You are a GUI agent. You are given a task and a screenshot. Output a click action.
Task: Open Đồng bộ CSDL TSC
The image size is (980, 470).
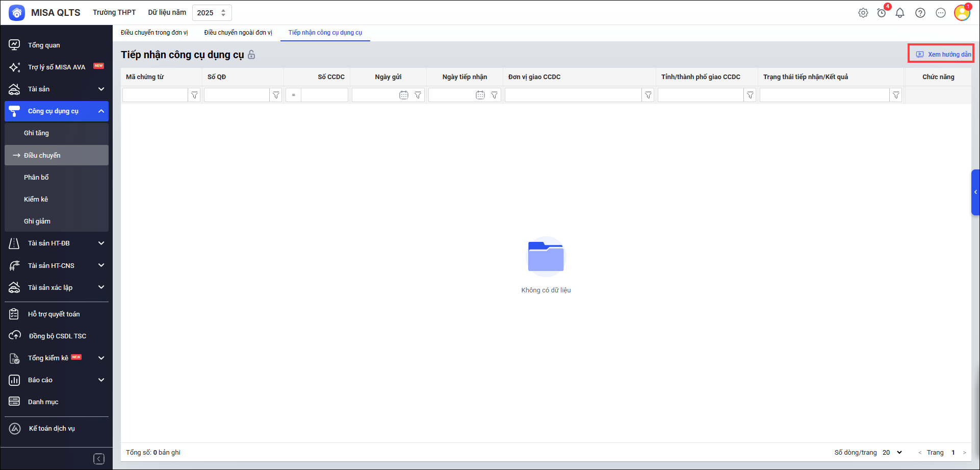57,336
